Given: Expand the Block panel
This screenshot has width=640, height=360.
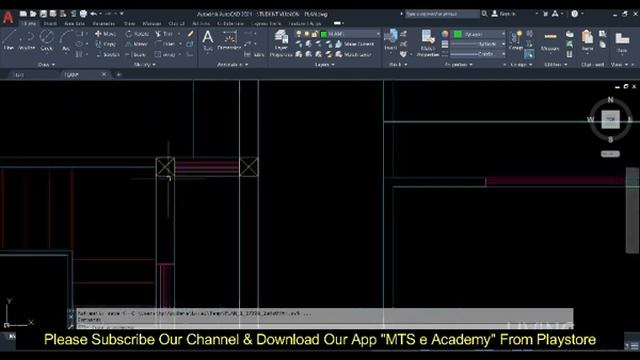Looking at the screenshot, I should point(397,64).
